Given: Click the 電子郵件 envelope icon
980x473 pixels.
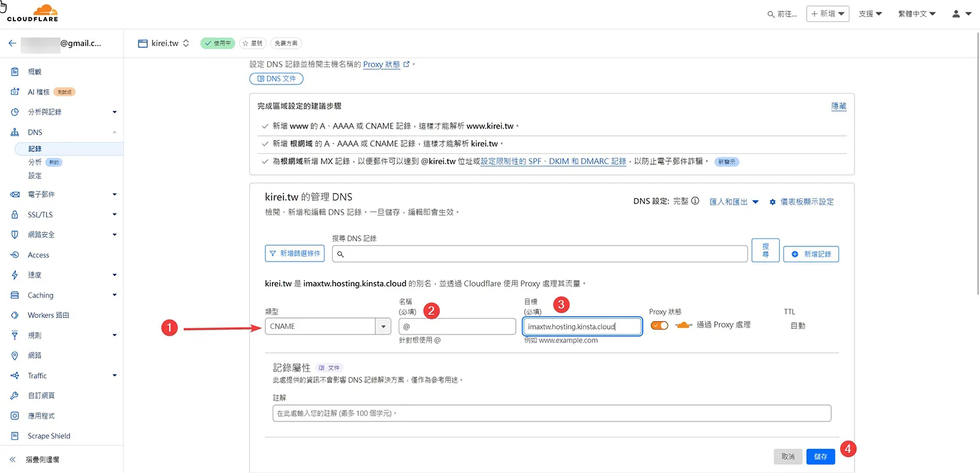Looking at the screenshot, I should [x=15, y=194].
